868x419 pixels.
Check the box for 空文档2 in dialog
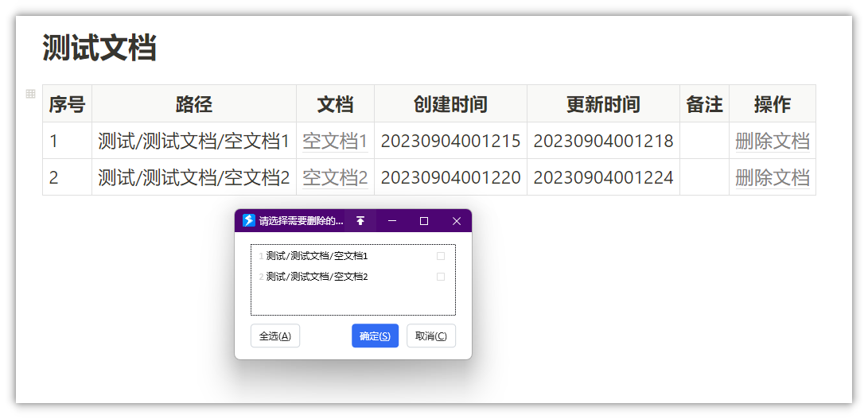pos(441,276)
